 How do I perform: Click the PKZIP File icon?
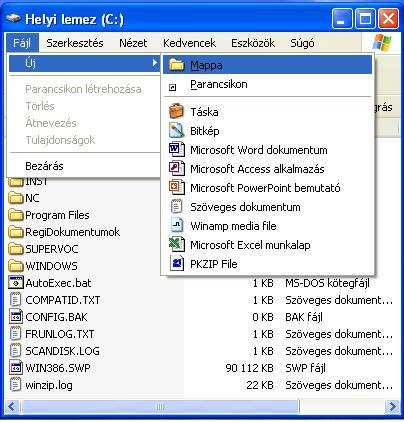pos(176,263)
